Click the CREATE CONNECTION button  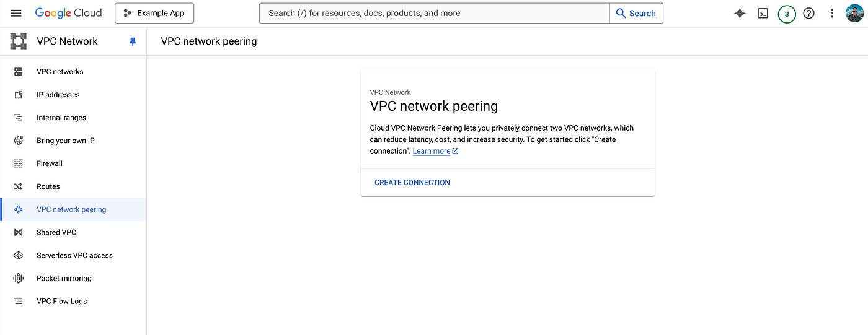pyautogui.click(x=412, y=183)
